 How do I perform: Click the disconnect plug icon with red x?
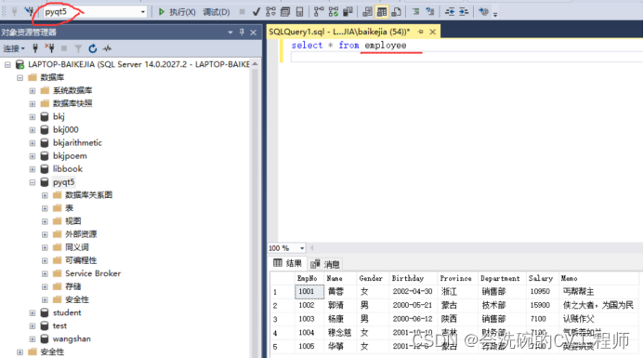point(49,48)
